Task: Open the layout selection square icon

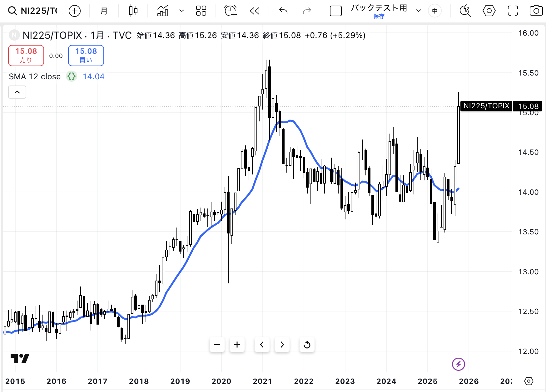Action: 336,11
